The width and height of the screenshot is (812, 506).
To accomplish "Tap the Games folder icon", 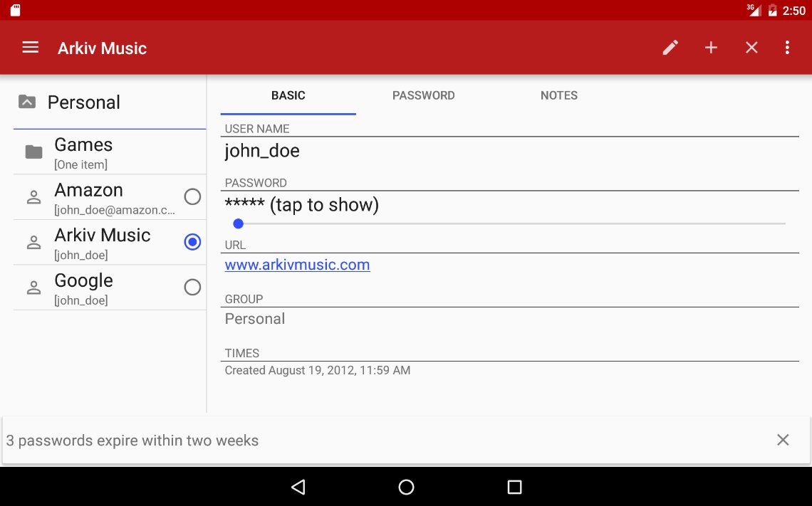I will click(33, 152).
